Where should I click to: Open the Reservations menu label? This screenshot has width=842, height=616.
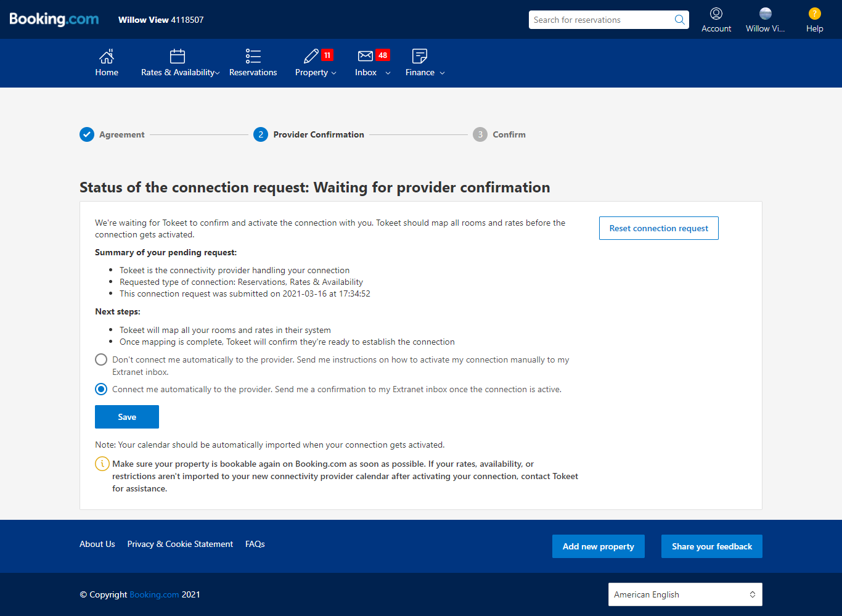click(x=253, y=72)
